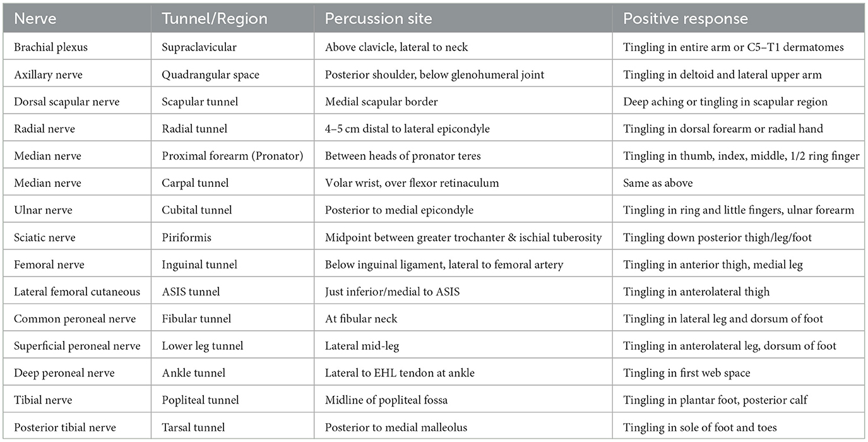Click the Nerve column header
The width and height of the screenshot is (868, 442).
[35, 18]
